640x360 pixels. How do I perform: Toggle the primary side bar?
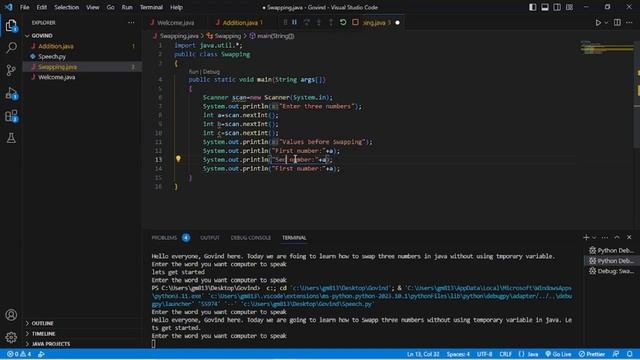(533, 7)
